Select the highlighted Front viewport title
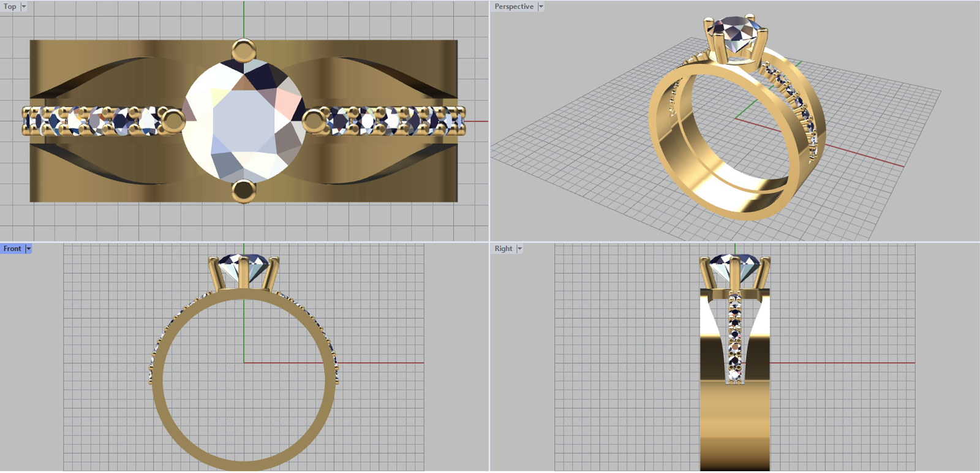 (x=12, y=249)
